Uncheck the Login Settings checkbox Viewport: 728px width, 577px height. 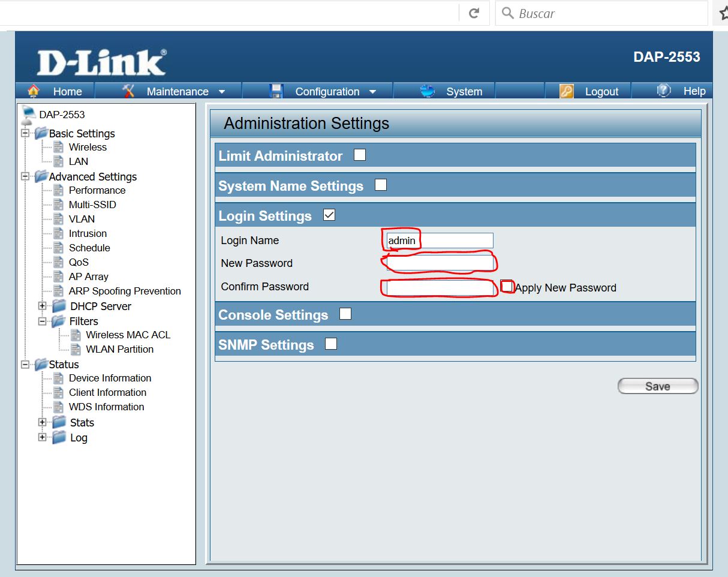tap(329, 215)
